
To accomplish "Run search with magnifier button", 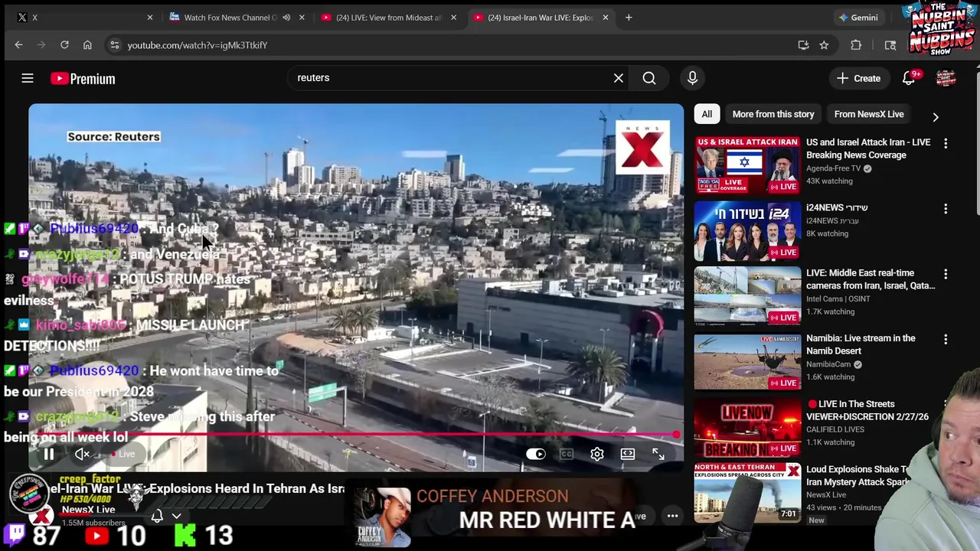I will coord(649,78).
